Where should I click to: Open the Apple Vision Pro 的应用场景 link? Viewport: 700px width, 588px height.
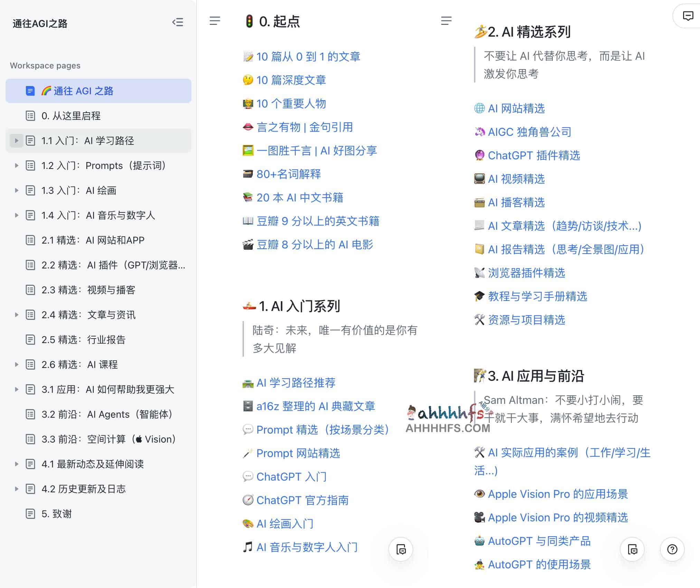[x=558, y=494]
